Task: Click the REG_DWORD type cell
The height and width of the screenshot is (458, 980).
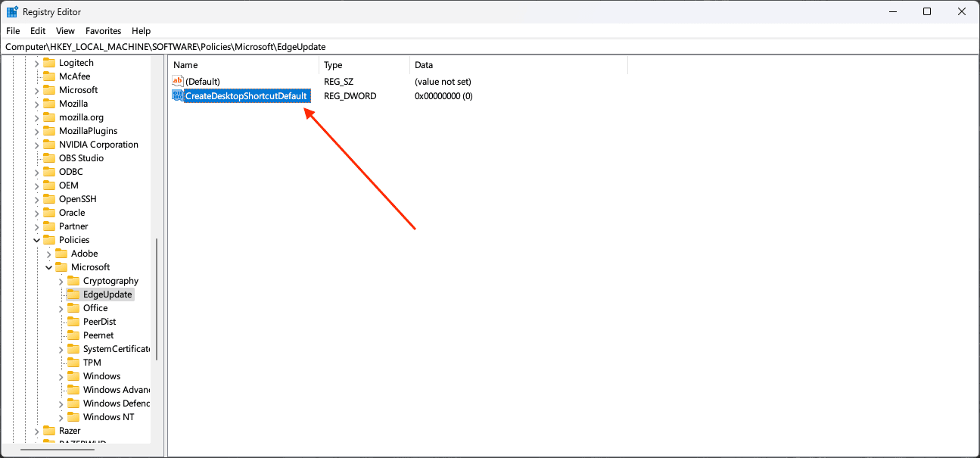Action: pyautogui.click(x=350, y=96)
